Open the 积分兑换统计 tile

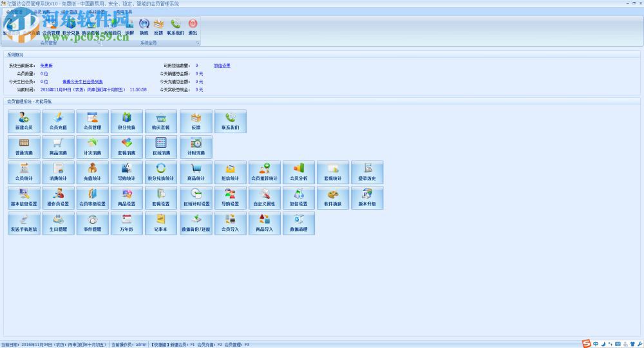click(x=160, y=172)
